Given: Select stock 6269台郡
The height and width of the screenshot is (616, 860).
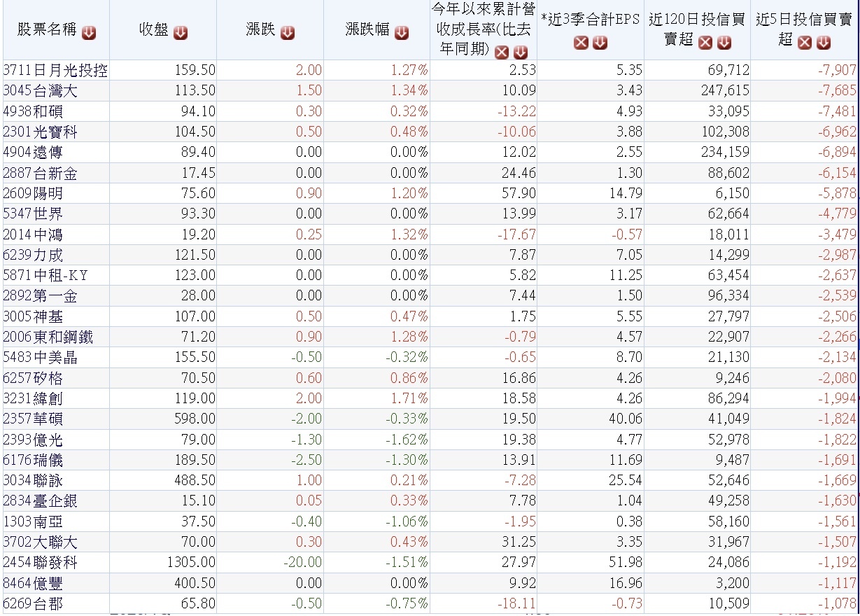Looking at the screenshot, I should click(33, 604).
